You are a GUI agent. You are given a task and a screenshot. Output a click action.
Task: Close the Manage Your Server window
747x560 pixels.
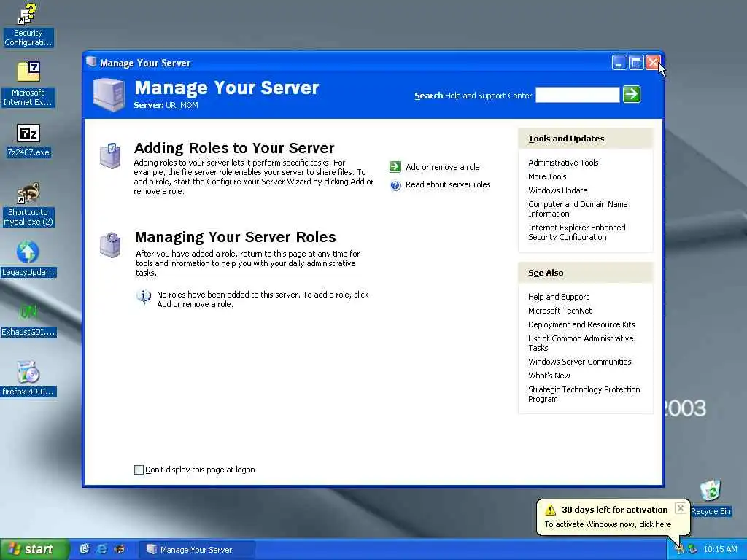[x=653, y=63]
